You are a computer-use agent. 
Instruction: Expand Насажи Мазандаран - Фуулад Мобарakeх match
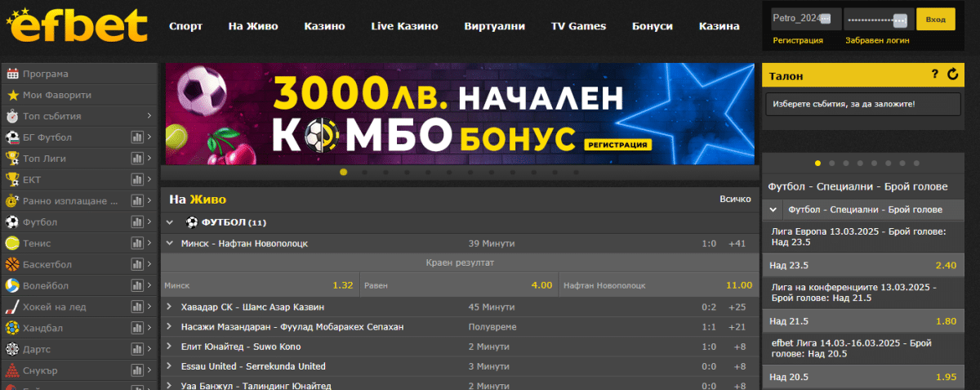pos(170,327)
